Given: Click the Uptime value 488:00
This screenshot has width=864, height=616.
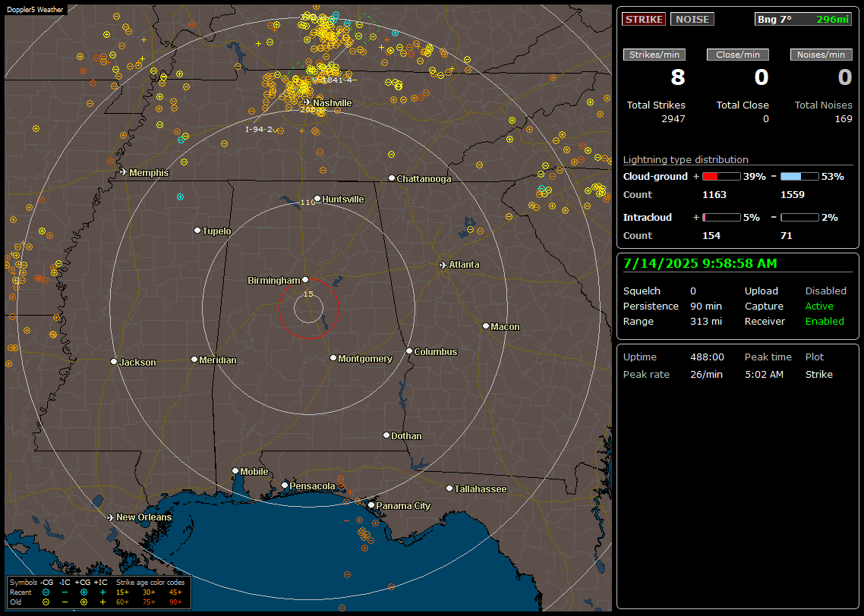Looking at the screenshot, I should click(x=707, y=357).
